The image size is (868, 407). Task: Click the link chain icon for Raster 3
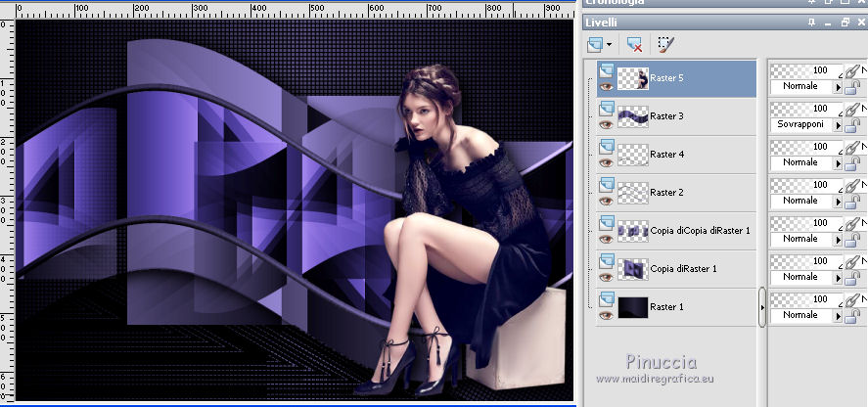[853, 109]
